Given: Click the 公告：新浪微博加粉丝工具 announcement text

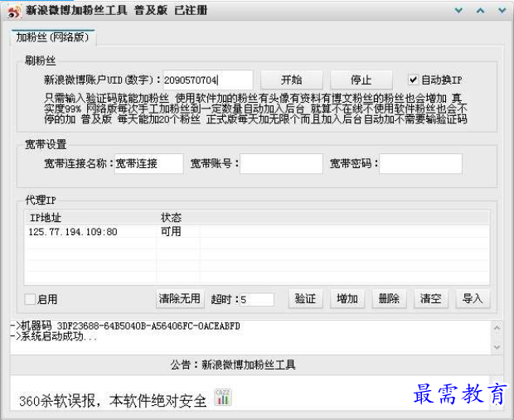Looking at the screenshot, I should pos(233,364).
